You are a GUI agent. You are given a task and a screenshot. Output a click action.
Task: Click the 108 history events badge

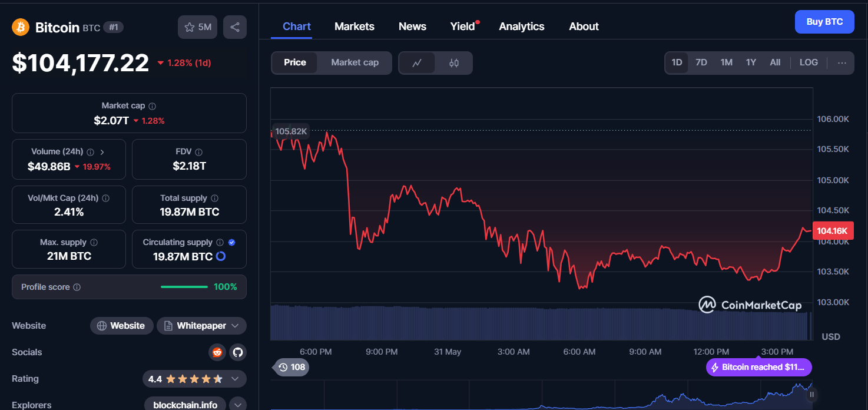click(291, 368)
